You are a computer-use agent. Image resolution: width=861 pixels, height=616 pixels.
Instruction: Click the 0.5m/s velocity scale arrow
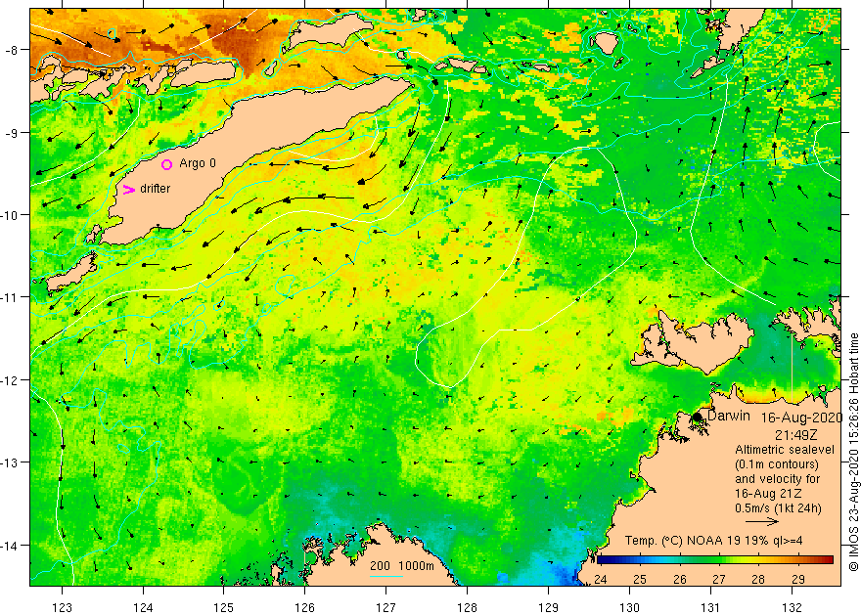coord(762,522)
